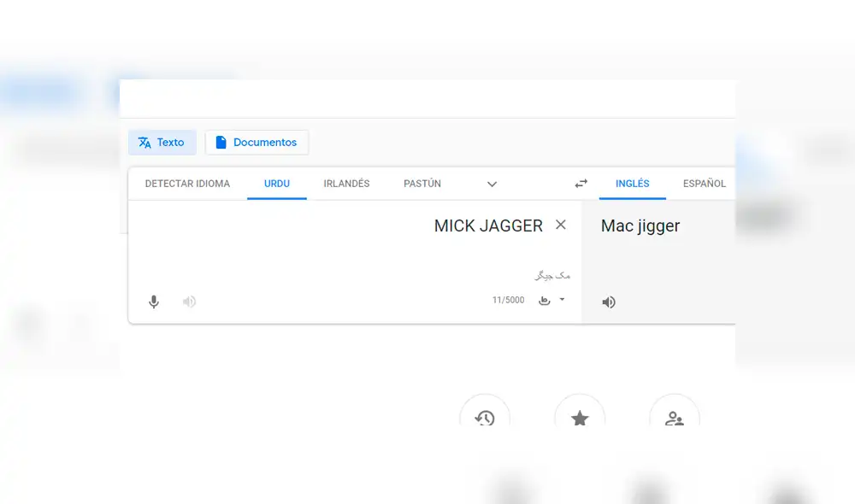Select Inglés as the target language
This screenshot has height=504, width=855.
[x=632, y=183]
